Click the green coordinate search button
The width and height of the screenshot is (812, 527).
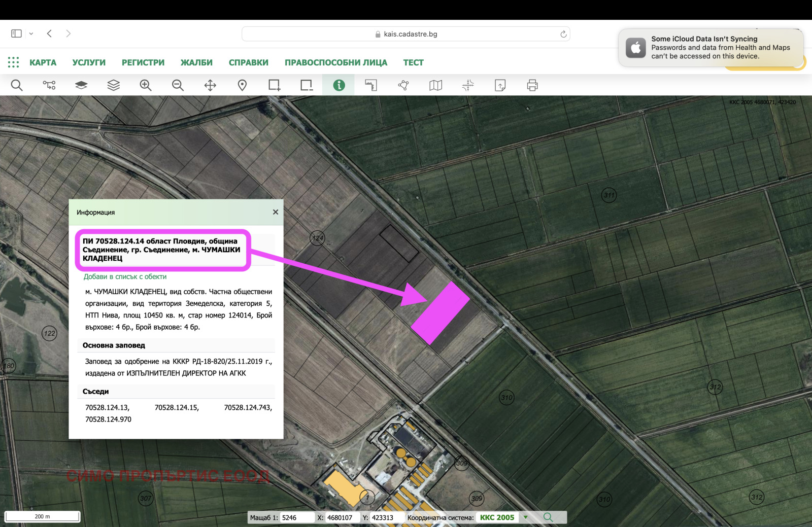548,517
